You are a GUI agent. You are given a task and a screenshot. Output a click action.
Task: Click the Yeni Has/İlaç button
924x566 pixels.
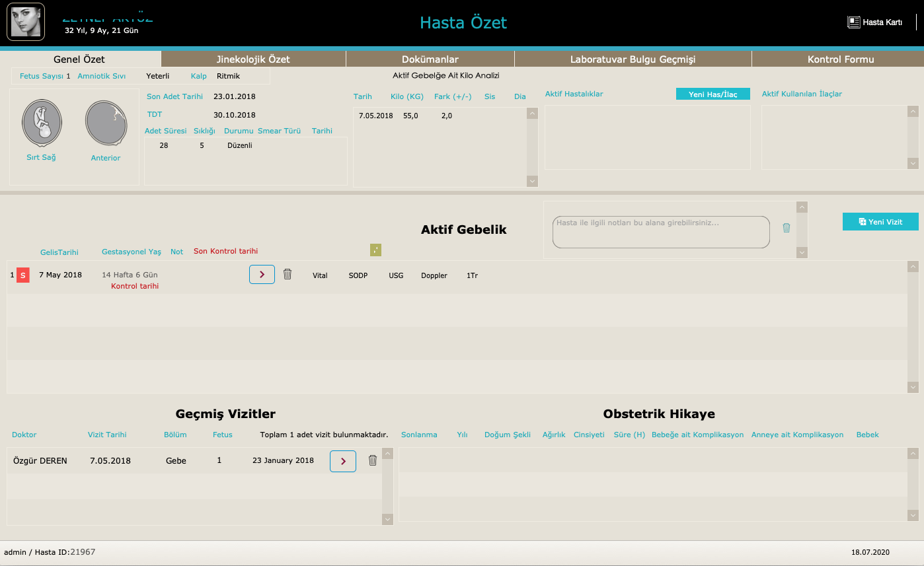[713, 94]
